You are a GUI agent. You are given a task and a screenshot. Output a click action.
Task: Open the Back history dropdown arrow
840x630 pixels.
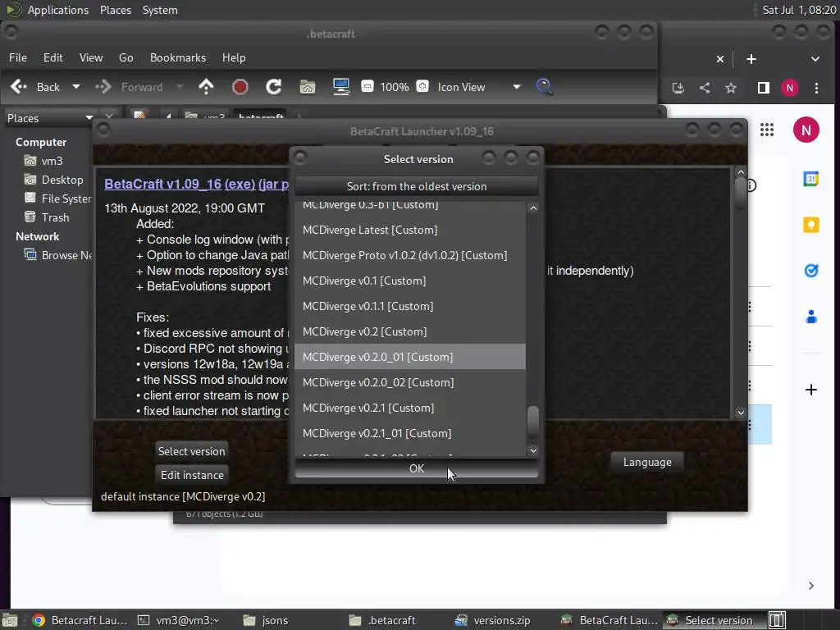tap(76, 87)
